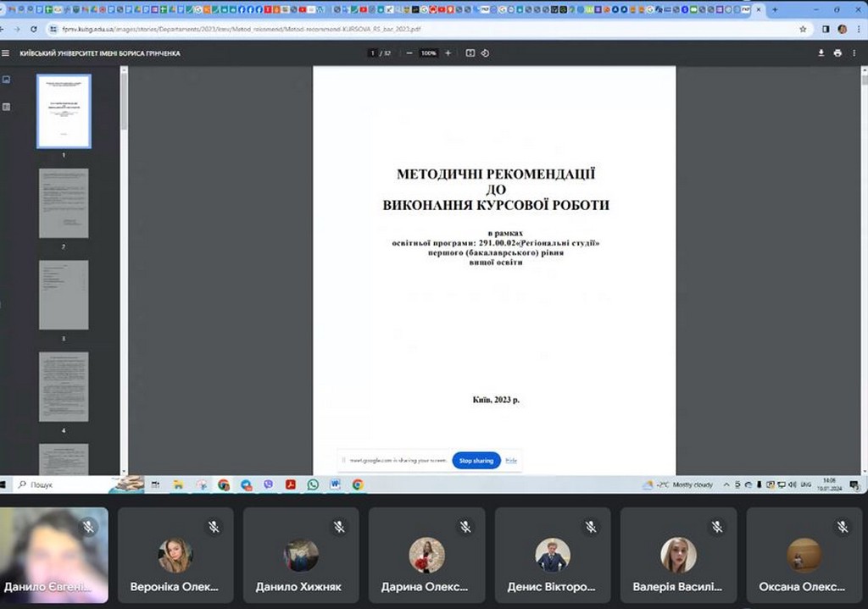Open the PDF viewer three-dot options menu
The image size is (868, 609).
pos(854,53)
